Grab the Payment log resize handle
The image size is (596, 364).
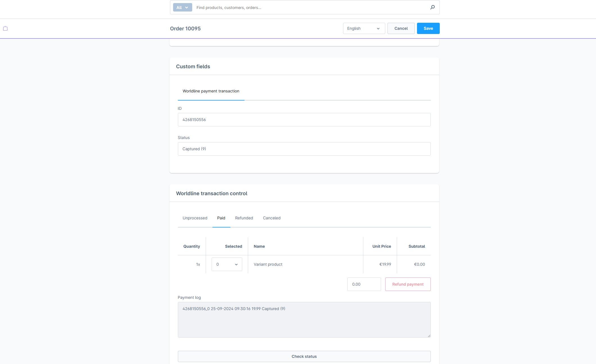429,336
